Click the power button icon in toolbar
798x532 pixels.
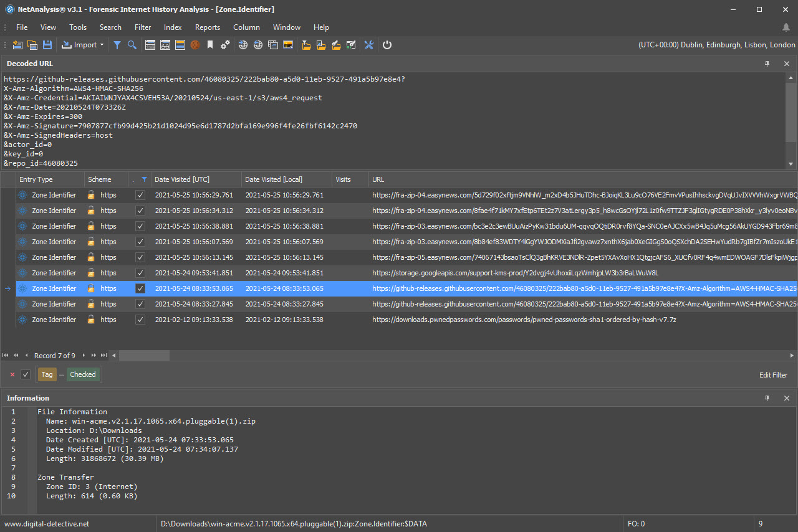[387, 45]
